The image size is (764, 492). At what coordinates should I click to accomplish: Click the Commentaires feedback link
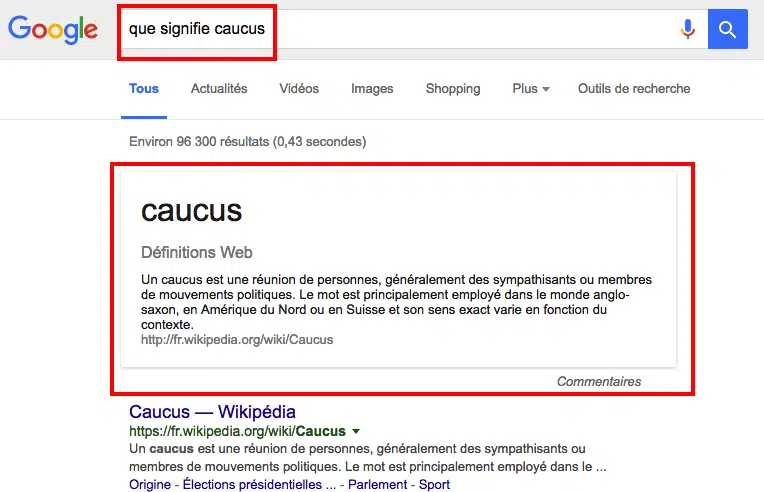[599, 381]
